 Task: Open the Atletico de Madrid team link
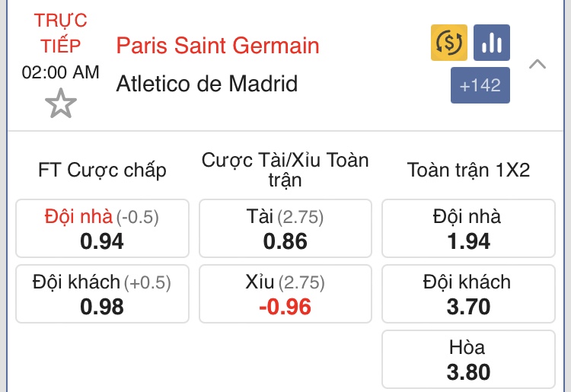[x=206, y=83]
